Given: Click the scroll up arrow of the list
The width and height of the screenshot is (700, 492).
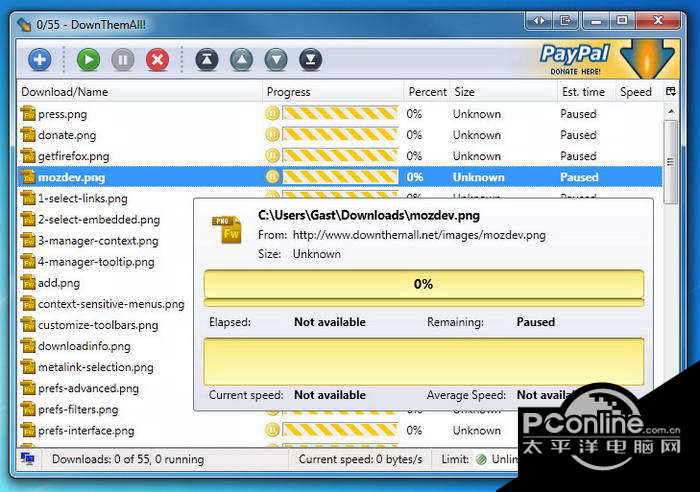Looking at the screenshot, I should pyautogui.click(x=671, y=111).
